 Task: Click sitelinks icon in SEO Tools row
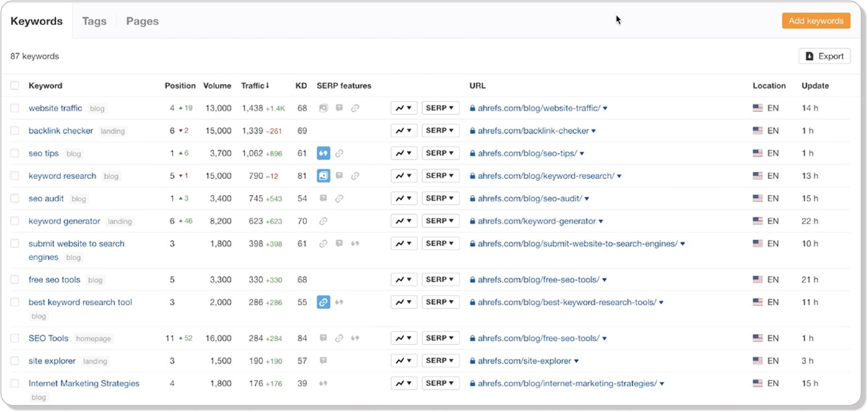coord(339,338)
